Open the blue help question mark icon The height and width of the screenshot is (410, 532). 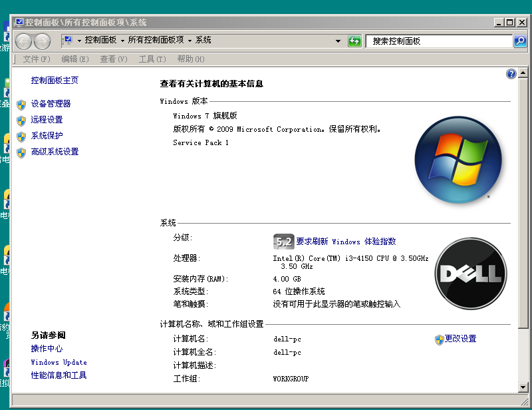click(x=511, y=74)
